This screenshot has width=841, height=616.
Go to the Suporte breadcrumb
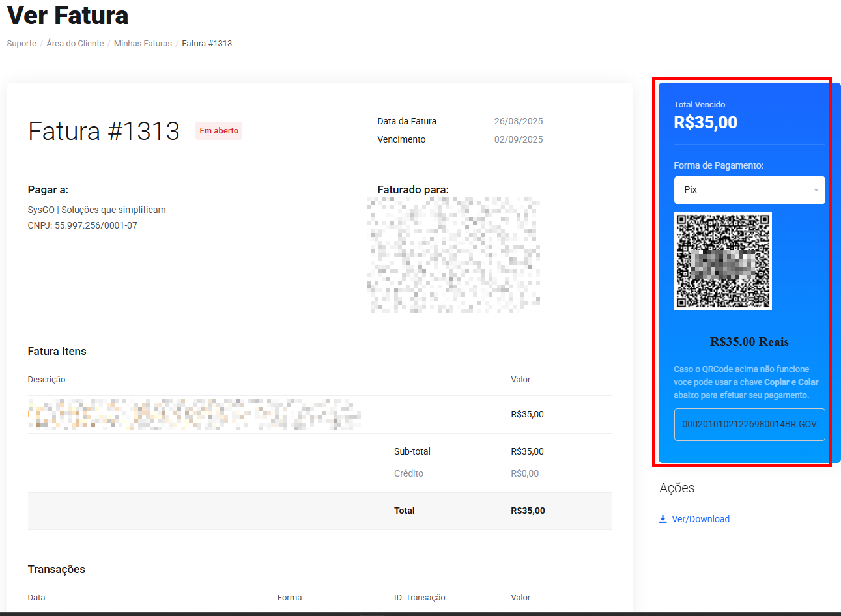pyautogui.click(x=21, y=44)
